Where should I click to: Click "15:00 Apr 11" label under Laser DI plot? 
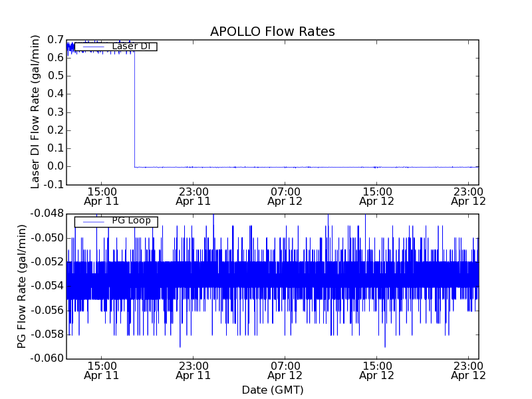pos(102,197)
